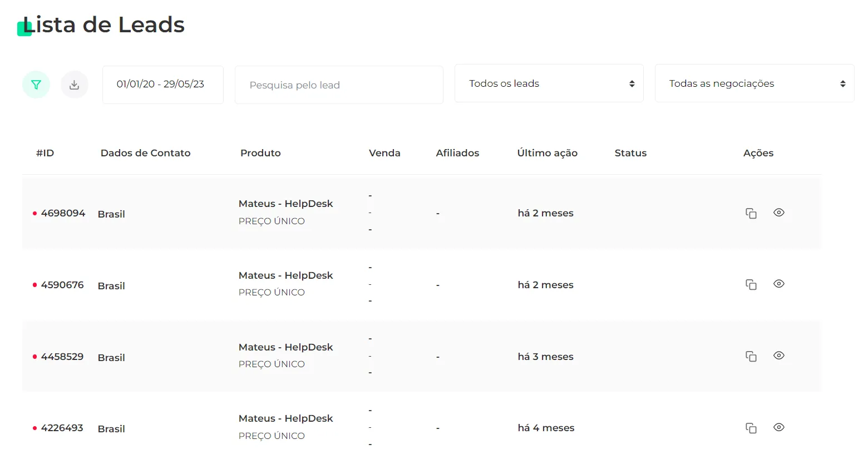Focus the Pesquisa pelo lead search field

pyautogui.click(x=339, y=85)
